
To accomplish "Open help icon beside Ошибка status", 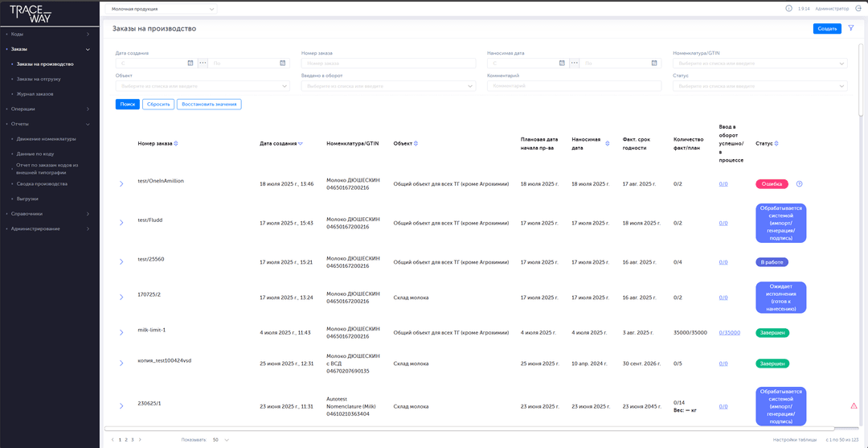I will pyautogui.click(x=799, y=184).
